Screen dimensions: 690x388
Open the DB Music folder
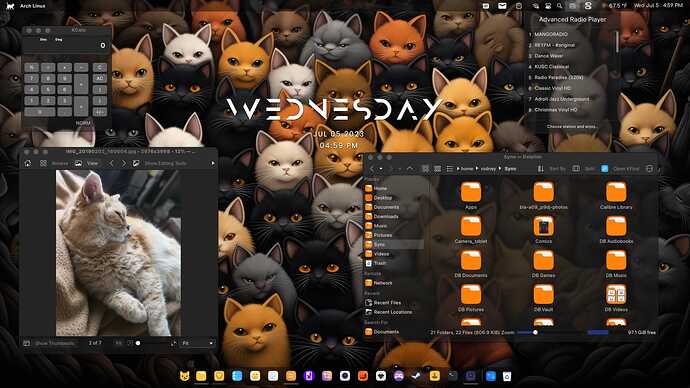tap(616, 264)
